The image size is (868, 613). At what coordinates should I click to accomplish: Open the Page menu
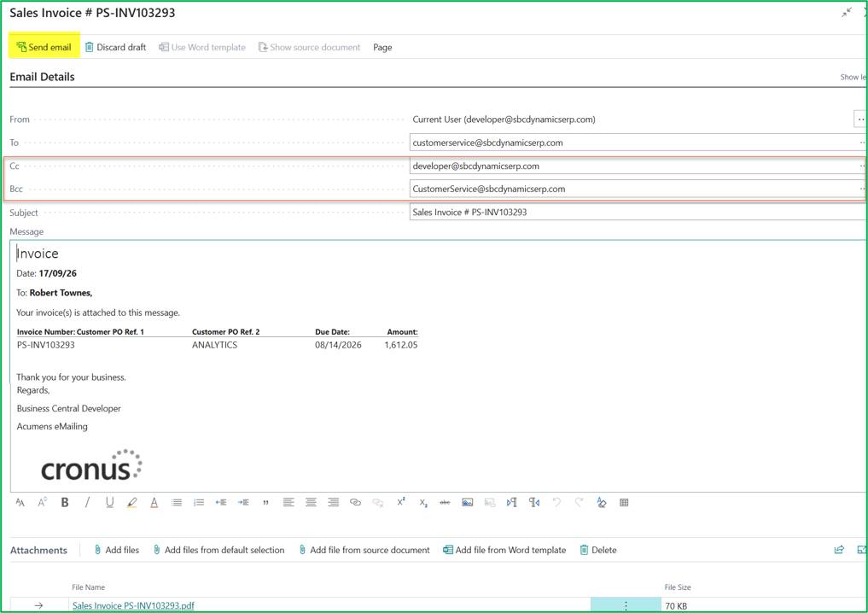click(x=382, y=47)
